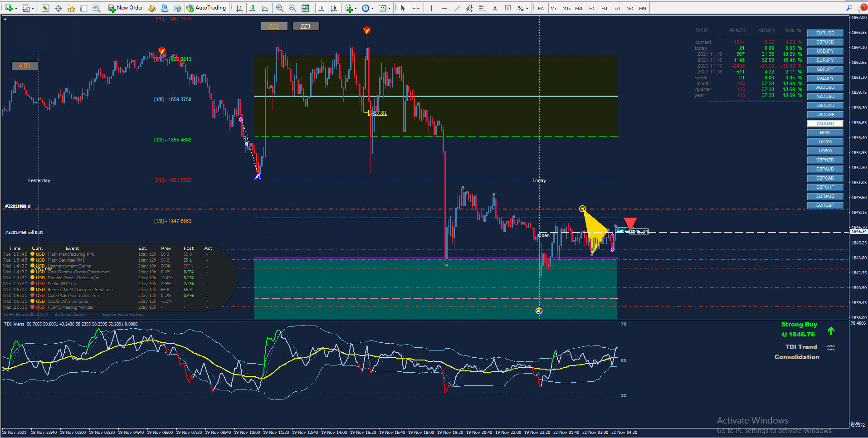Zoom in on the chart

[x=280, y=8]
